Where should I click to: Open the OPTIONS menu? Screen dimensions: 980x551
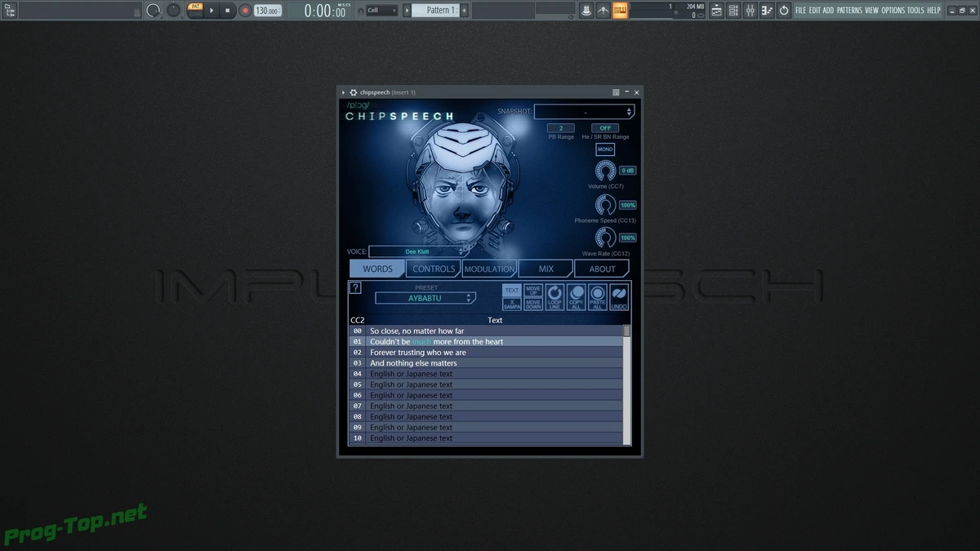[893, 11]
